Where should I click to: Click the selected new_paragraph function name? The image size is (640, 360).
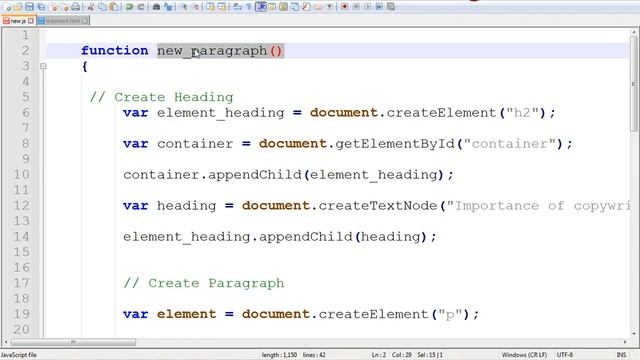212,51
